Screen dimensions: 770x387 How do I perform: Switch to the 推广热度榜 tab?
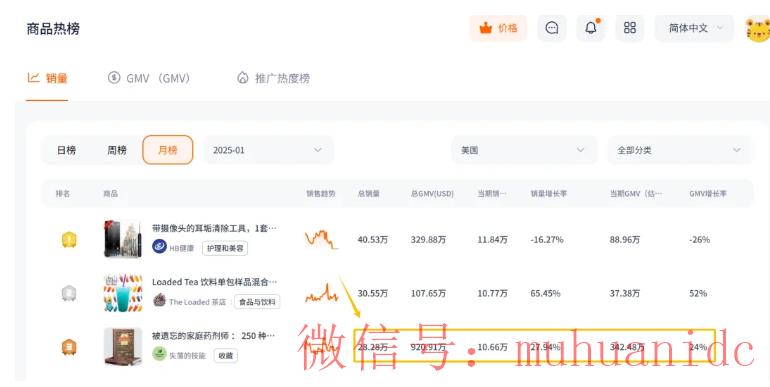[x=274, y=78]
